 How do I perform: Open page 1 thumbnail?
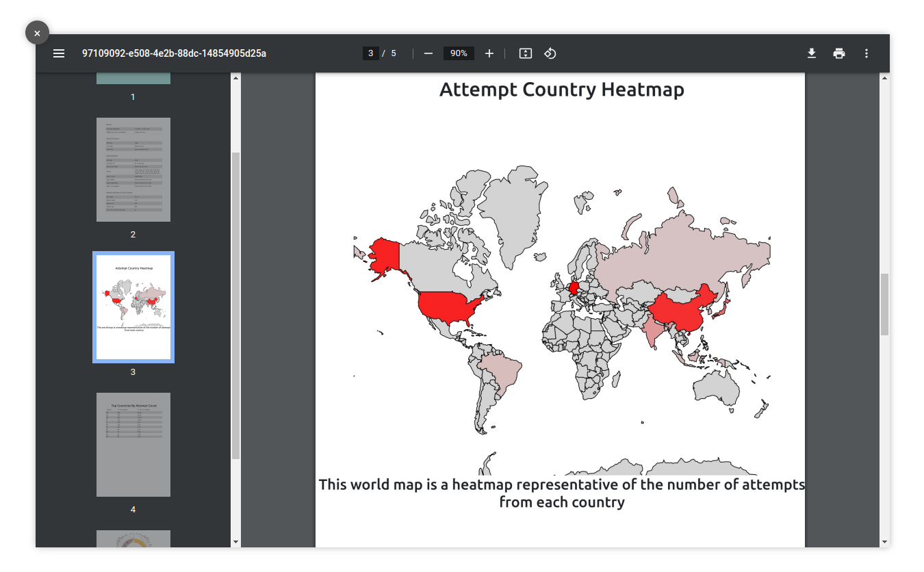coord(133,78)
